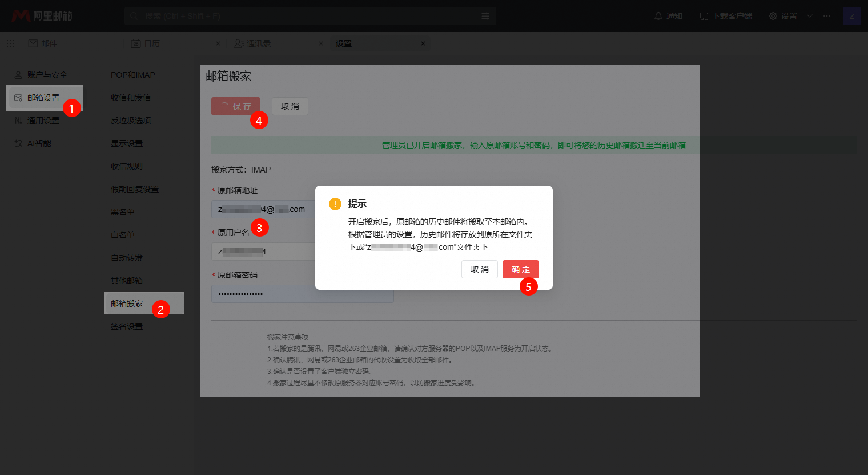Close the 通讯录 tab
The width and height of the screenshot is (868, 475).
tap(321, 43)
